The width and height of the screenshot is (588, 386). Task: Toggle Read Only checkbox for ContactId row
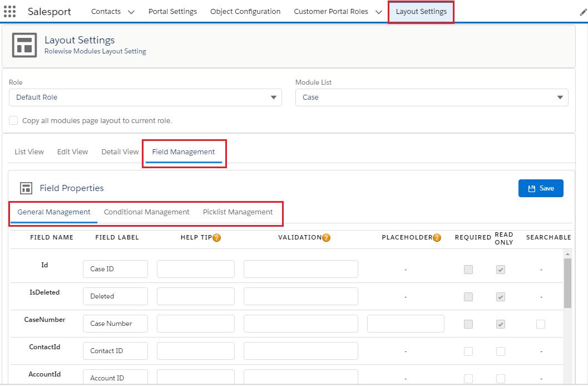(501, 351)
